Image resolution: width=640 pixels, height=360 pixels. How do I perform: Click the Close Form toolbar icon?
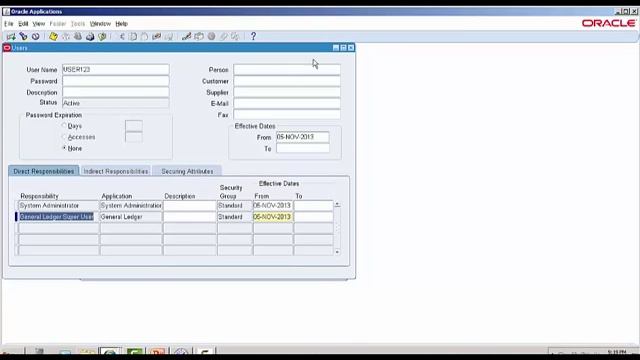[102, 37]
